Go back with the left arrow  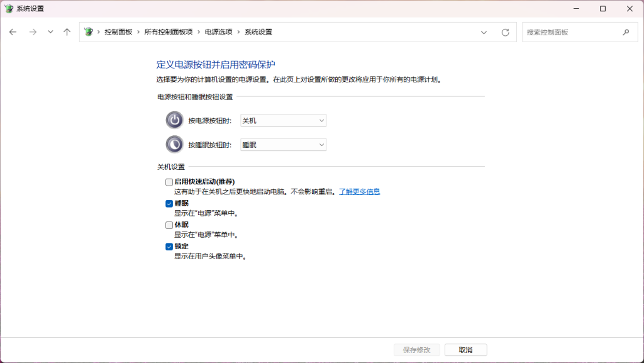click(13, 32)
